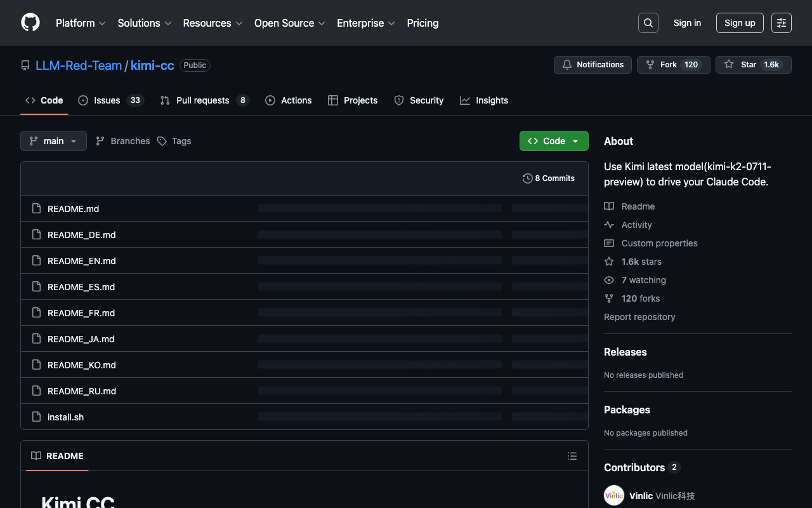The height and width of the screenshot is (508, 812).
Task: Click the Sign up button
Action: click(x=740, y=23)
